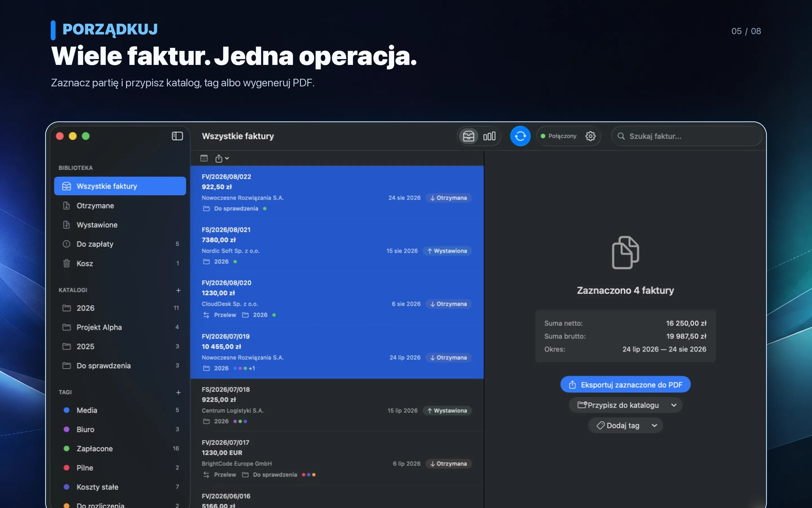The height and width of the screenshot is (508, 812).
Task: Click folder icon on FS/2026/07/018 row
Action: [x=206, y=421]
